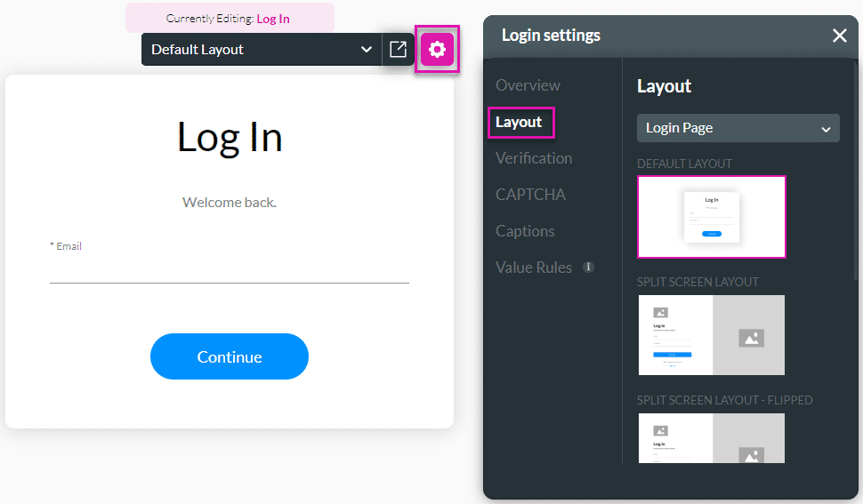Expand the Default Layout dropdown

point(262,50)
